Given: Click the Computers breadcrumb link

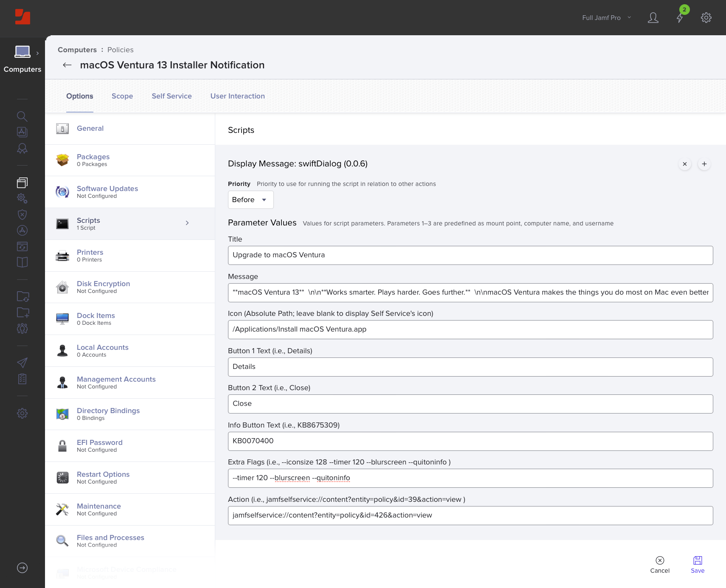Looking at the screenshot, I should point(77,50).
